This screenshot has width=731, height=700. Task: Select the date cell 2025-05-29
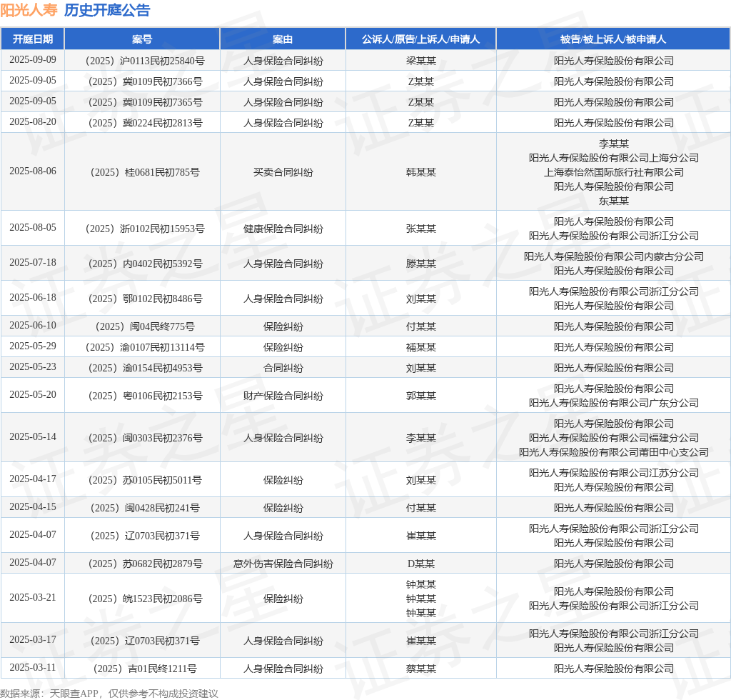33,346
